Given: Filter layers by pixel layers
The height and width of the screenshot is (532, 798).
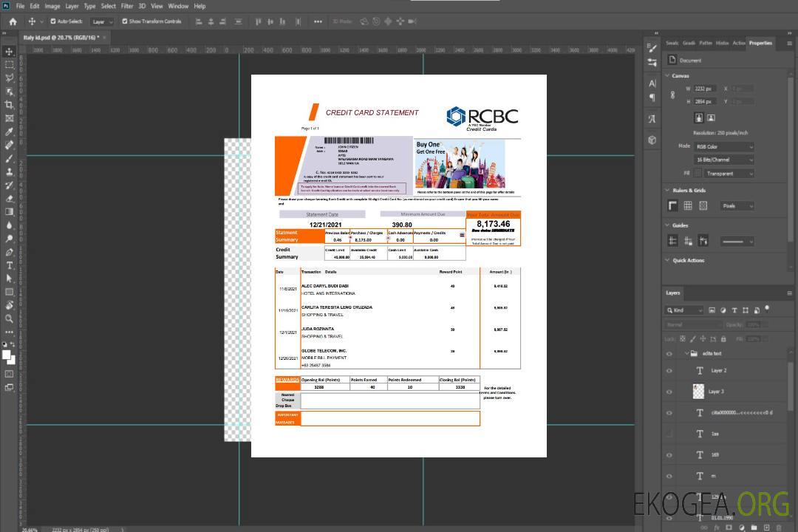Looking at the screenshot, I should tap(712, 310).
